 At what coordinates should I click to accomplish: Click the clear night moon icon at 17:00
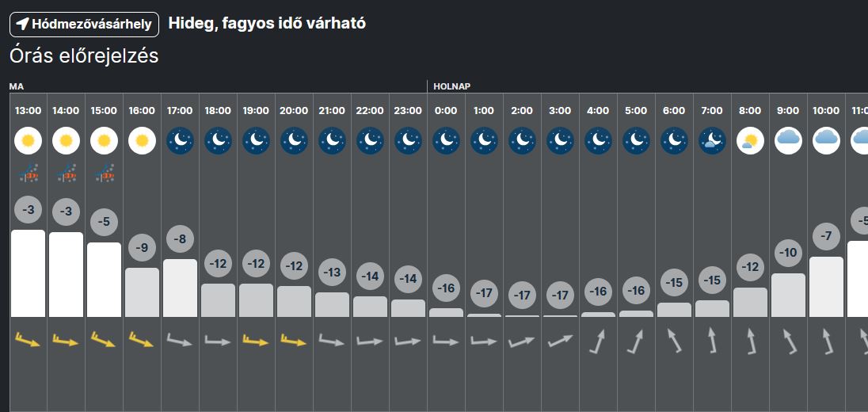tap(180, 141)
